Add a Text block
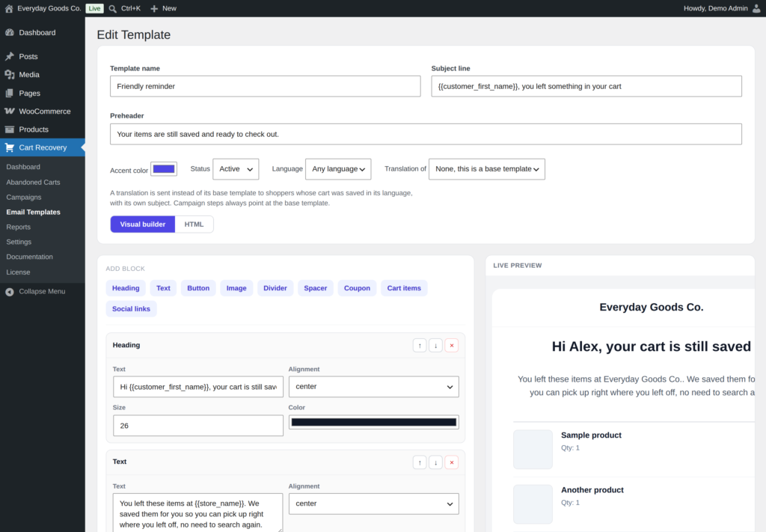766x532 pixels. [x=163, y=288]
